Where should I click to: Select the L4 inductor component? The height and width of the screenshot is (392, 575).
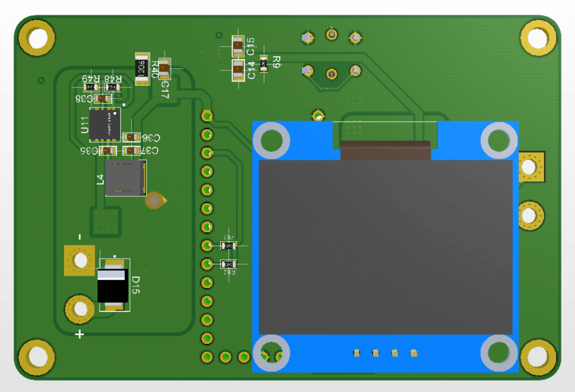[x=126, y=177]
